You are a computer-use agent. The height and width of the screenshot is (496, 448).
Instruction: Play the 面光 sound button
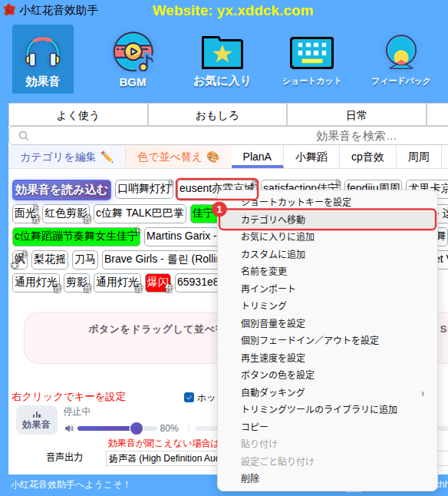pyautogui.click(x=25, y=213)
